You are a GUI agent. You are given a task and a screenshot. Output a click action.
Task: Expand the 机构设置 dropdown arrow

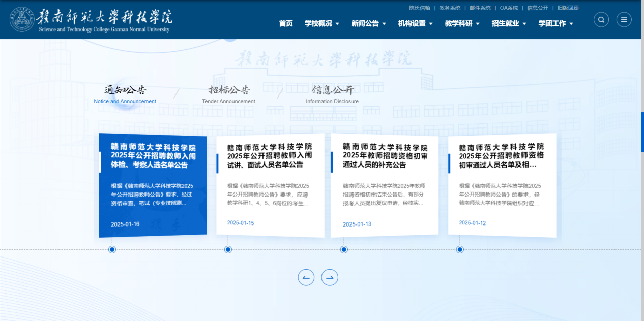(x=431, y=24)
